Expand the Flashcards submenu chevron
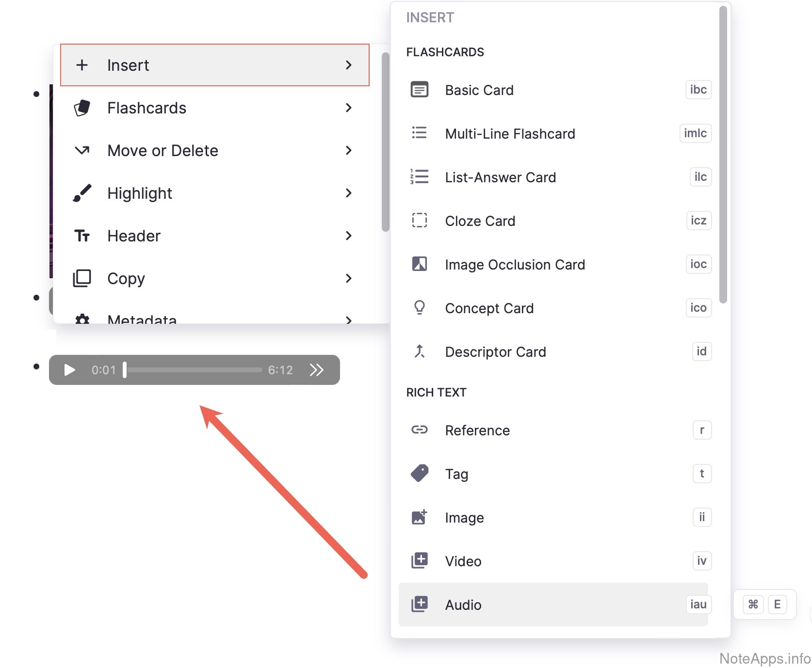The image size is (812, 668). (x=348, y=108)
